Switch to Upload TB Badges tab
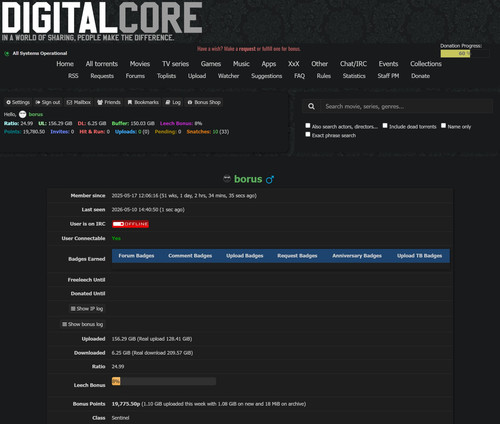Viewport: 500px width, 424px height. click(419, 256)
